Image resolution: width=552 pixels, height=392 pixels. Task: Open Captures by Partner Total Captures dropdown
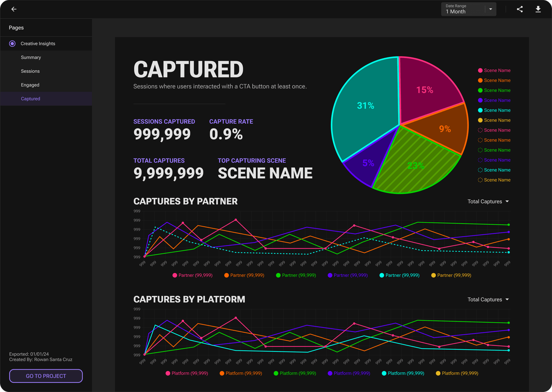488,201
